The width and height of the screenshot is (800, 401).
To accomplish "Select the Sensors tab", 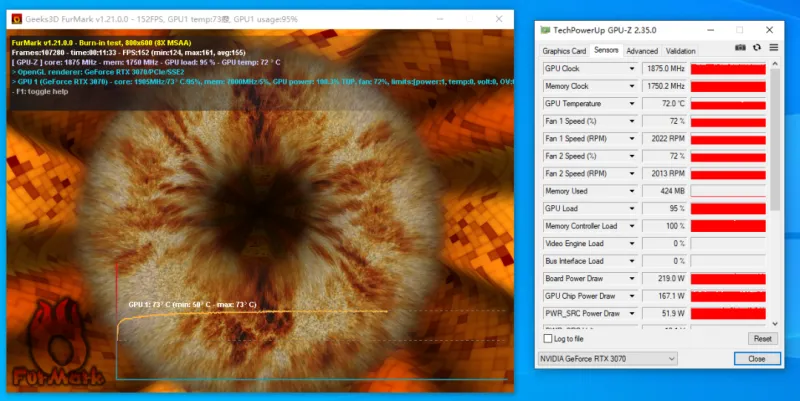I will 606,50.
